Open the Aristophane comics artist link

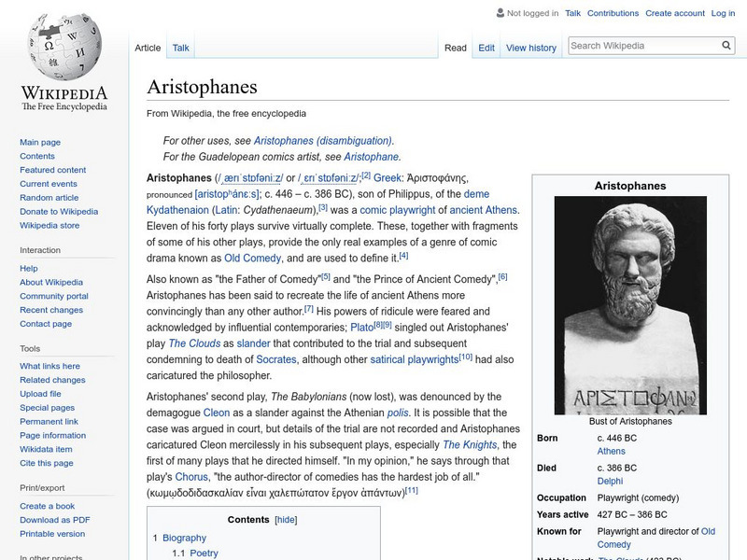pos(371,157)
